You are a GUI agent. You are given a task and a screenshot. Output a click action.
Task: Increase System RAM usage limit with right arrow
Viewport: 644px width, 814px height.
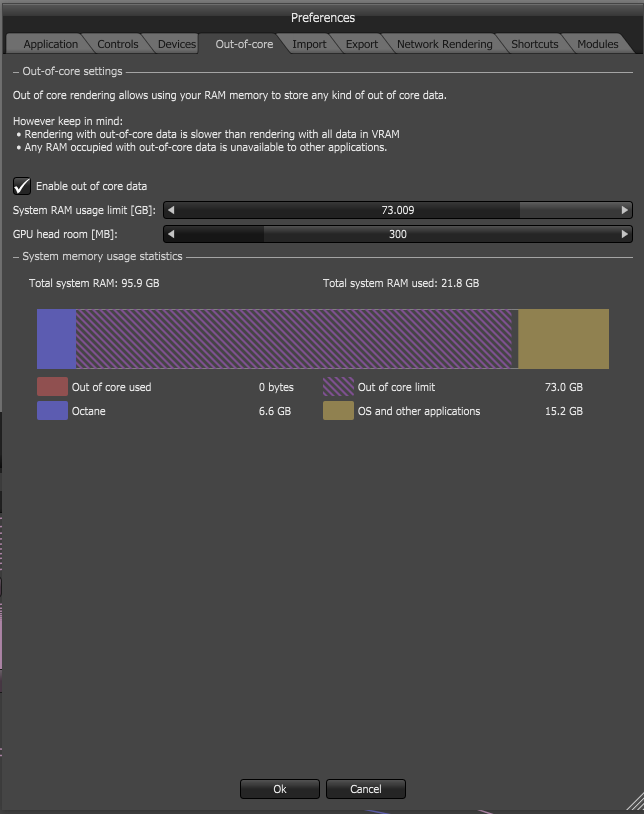[625, 210]
